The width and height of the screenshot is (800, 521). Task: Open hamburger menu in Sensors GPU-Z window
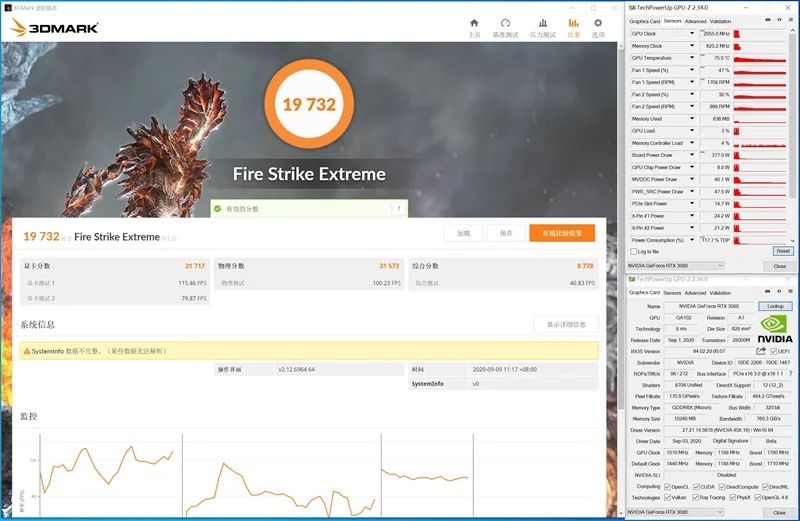click(x=790, y=20)
